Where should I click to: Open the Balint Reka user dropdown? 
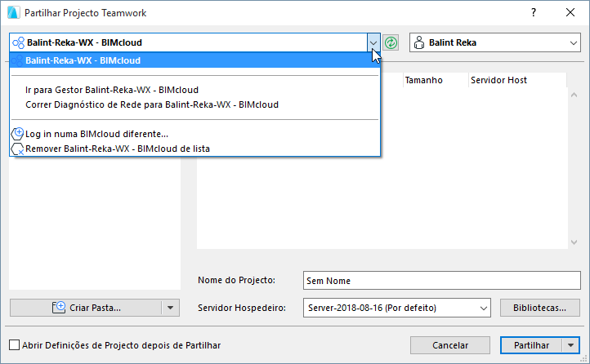495,42
